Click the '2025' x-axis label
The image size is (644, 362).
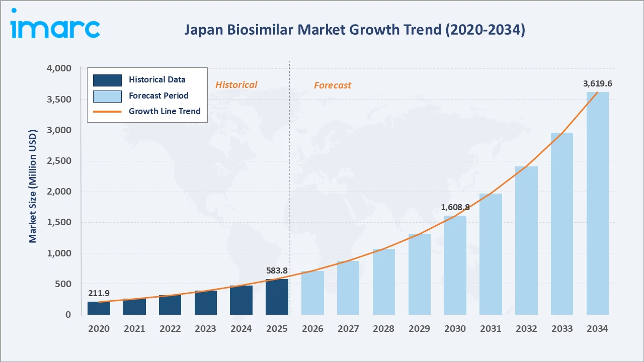pos(277,329)
